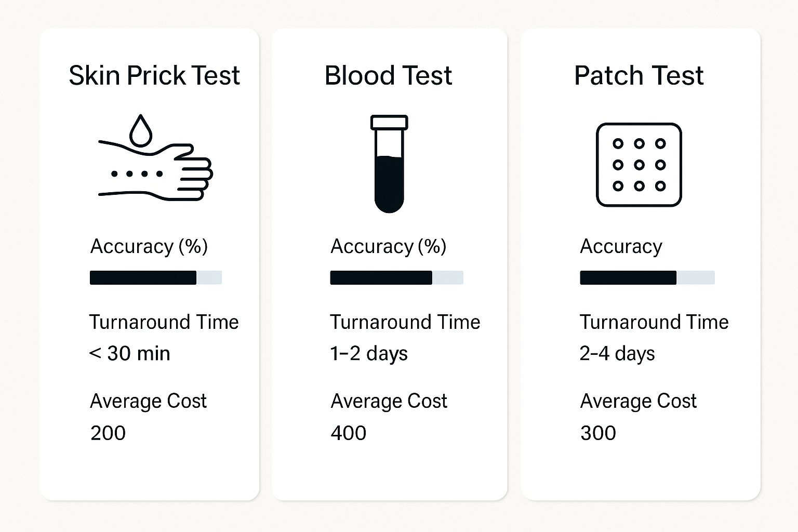Click the Skin Prick average cost 200

pyautogui.click(x=108, y=433)
